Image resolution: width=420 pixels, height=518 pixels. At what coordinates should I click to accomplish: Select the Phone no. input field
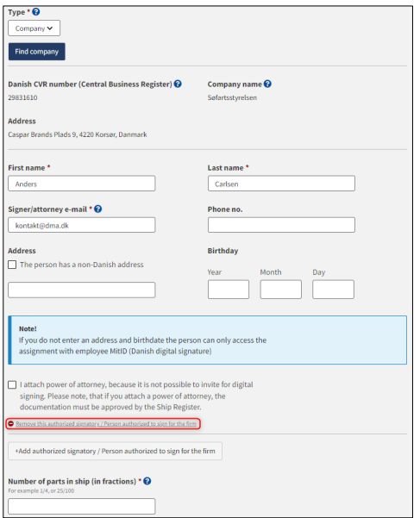(281, 225)
